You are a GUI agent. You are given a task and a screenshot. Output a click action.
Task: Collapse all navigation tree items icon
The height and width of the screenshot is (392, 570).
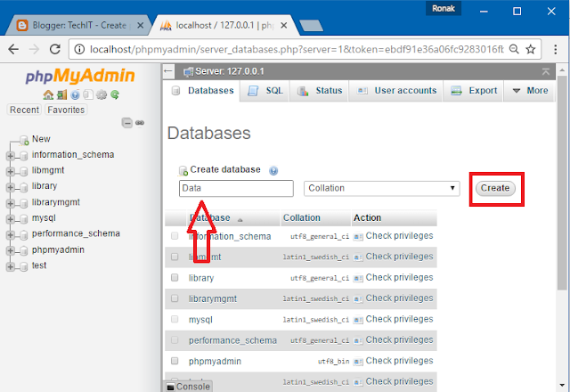pyautogui.click(x=126, y=123)
